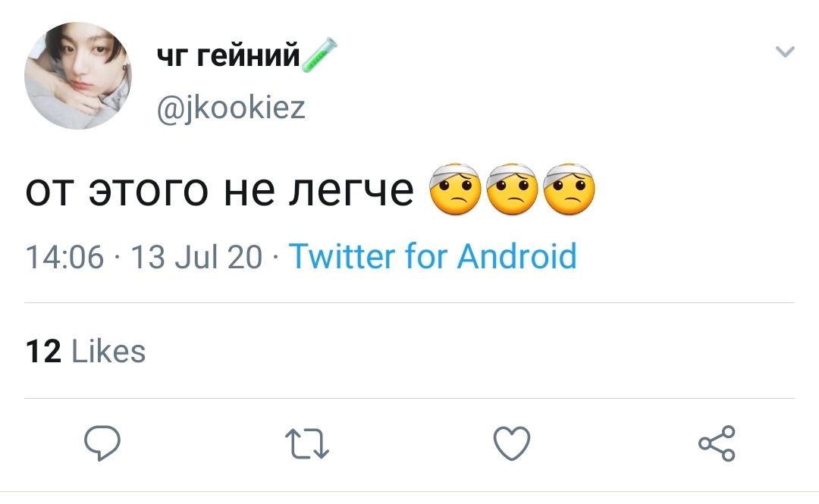Like the tweet with the heart icon
819x504 pixels.
[x=512, y=443]
